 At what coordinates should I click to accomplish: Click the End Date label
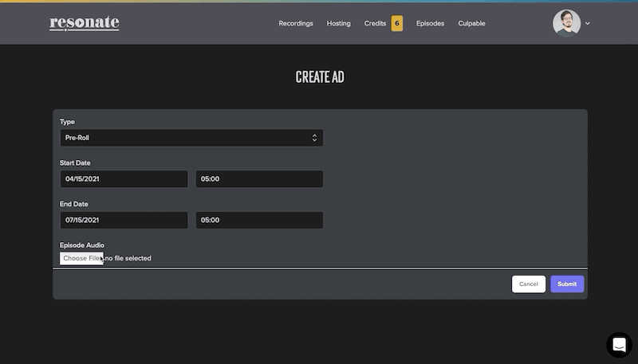tap(73, 204)
